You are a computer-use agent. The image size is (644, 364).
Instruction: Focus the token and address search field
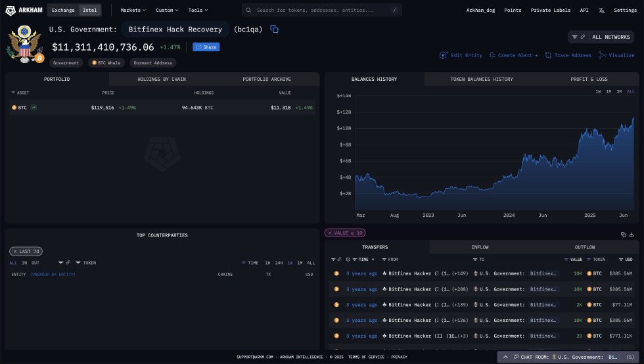pos(321,11)
